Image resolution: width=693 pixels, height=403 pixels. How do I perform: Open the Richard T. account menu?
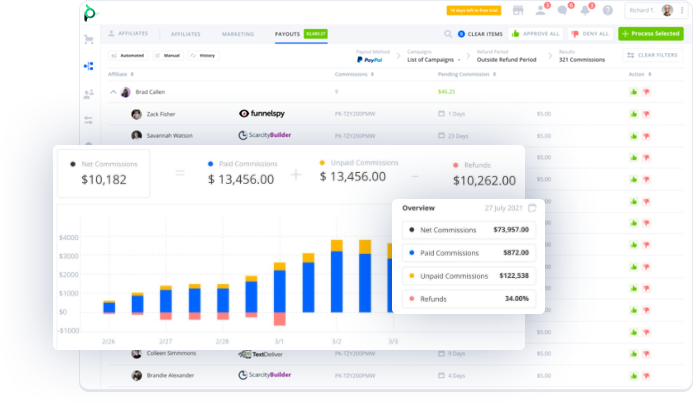[654, 11]
